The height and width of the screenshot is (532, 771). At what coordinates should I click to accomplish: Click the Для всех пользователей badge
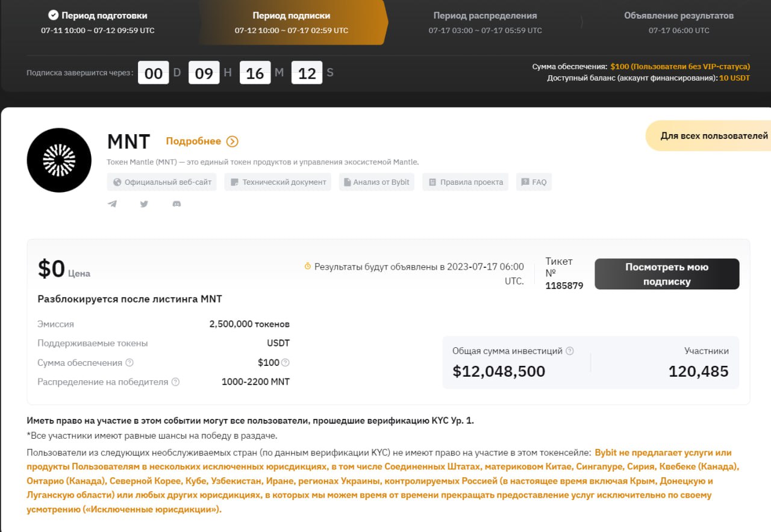[x=708, y=135]
